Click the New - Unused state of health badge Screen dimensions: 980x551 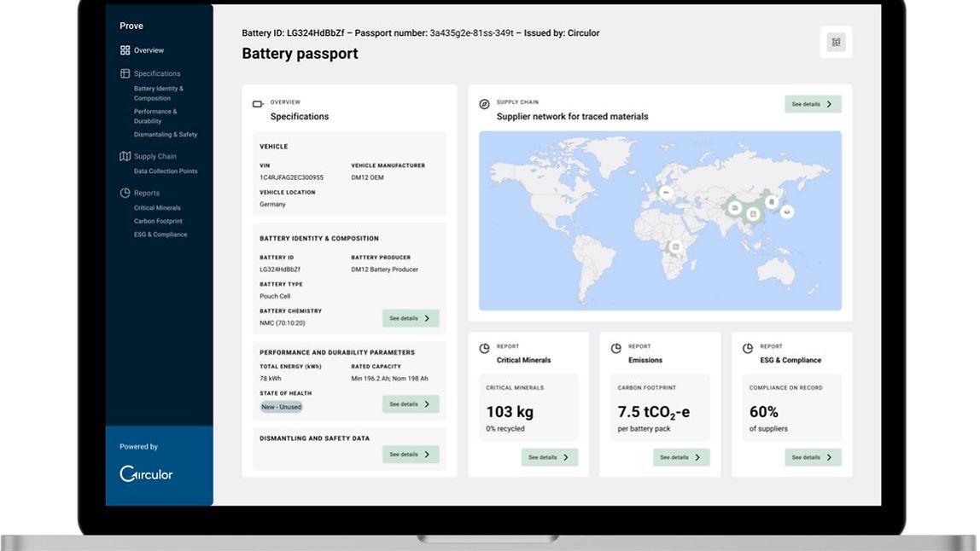tap(281, 407)
